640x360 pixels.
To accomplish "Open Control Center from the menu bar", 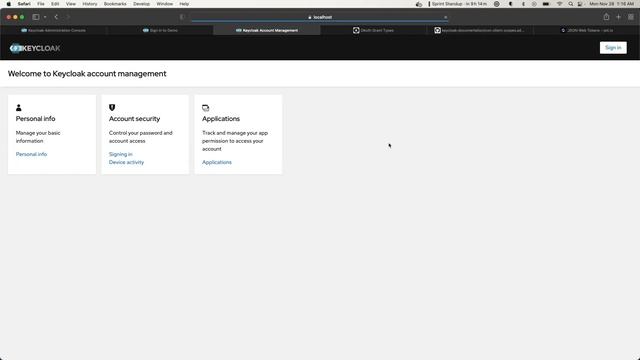I will coord(580,4).
